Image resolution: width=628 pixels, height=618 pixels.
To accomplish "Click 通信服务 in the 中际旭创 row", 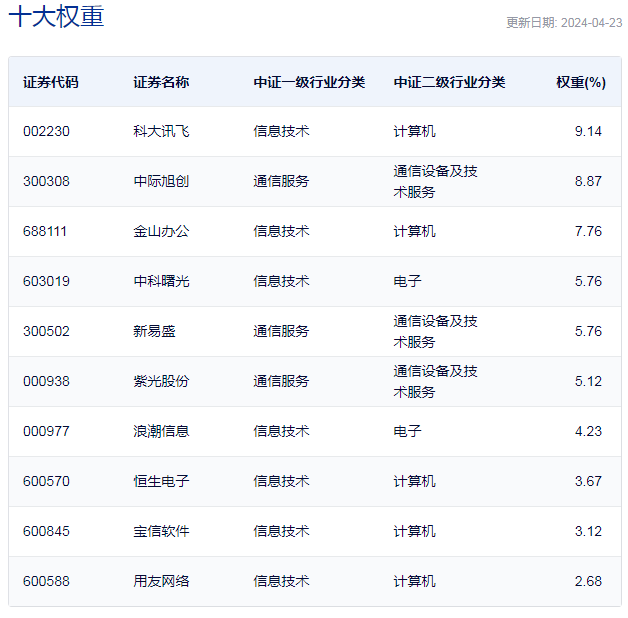I will [281, 181].
